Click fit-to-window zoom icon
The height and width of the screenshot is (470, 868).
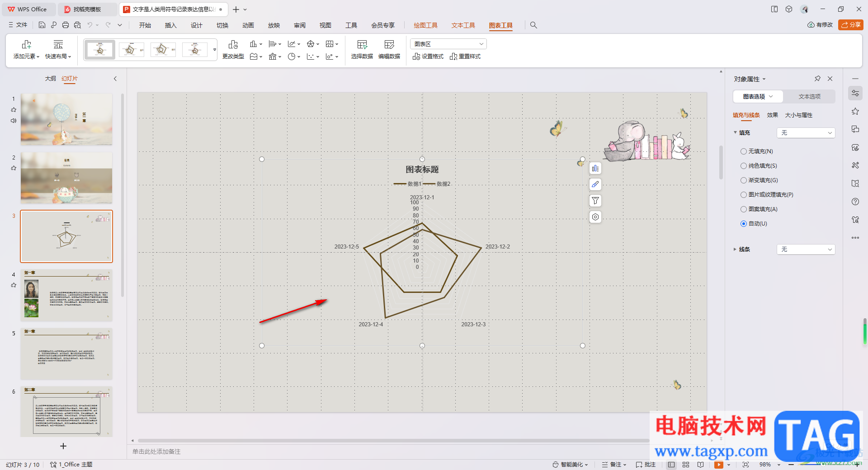coord(745,465)
